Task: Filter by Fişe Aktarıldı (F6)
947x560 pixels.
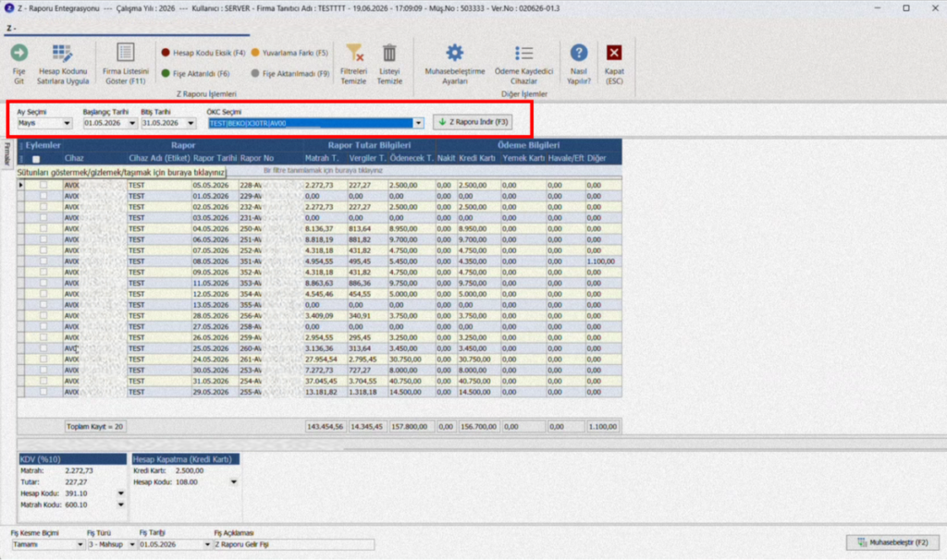Action: point(196,74)
